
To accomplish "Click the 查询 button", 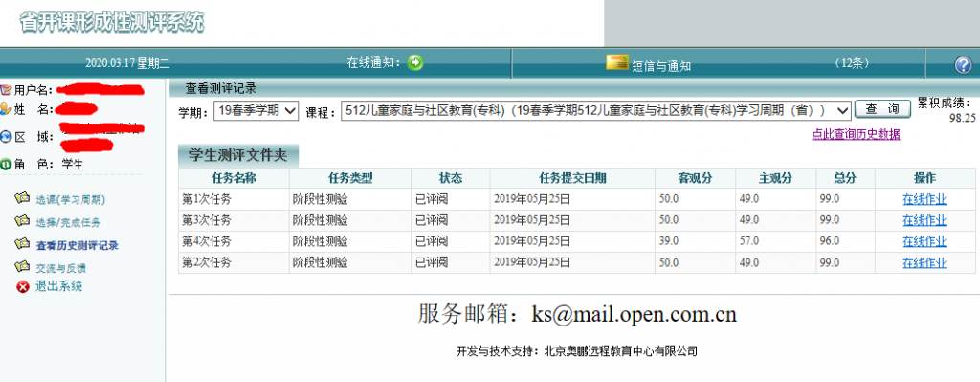I will click(882, 109).
